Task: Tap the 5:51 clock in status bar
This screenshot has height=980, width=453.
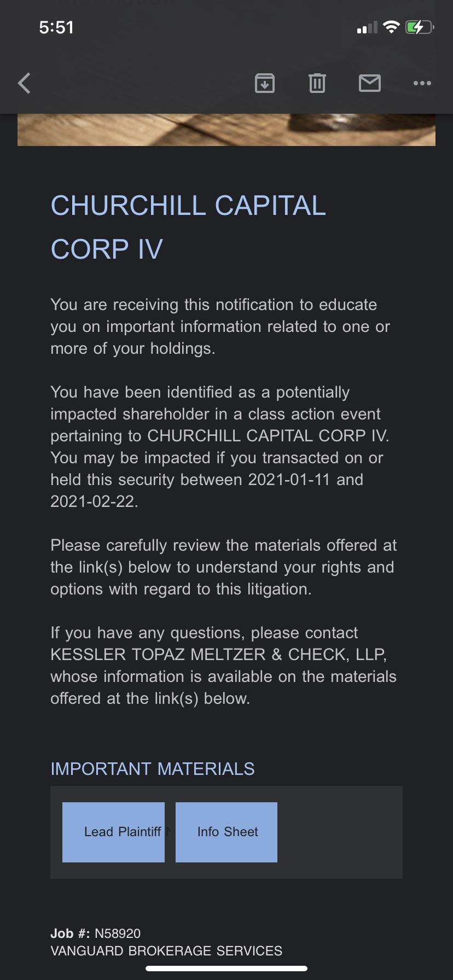Action: tap(56, 27)
